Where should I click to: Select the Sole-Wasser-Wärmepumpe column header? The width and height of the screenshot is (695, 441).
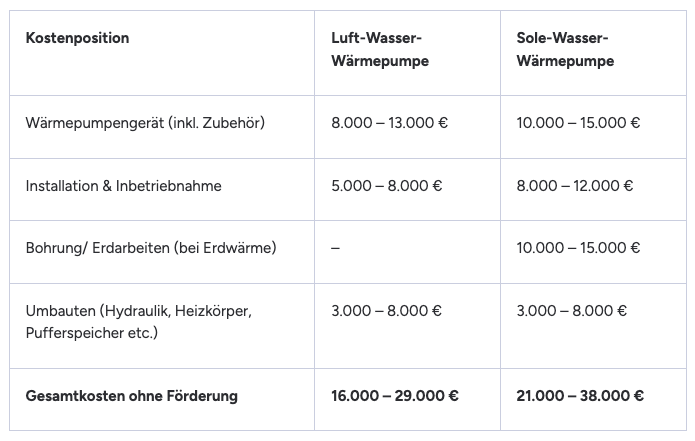(x=565, y=49)
